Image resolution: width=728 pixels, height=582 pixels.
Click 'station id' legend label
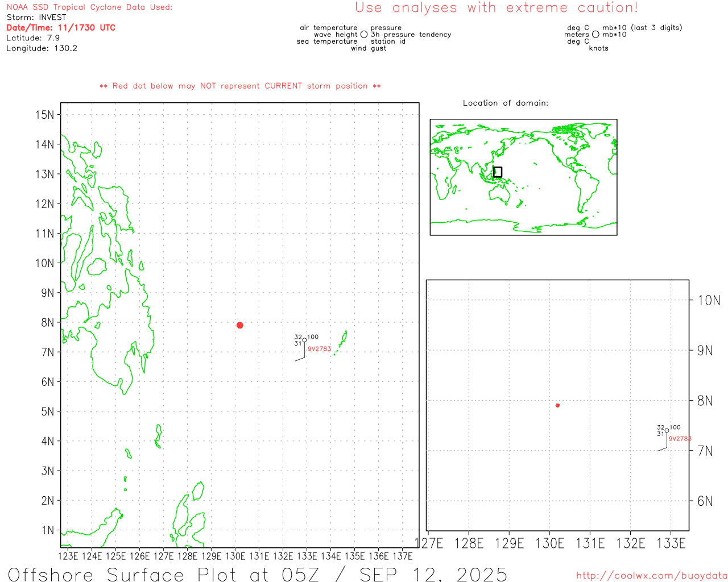[388, 41]
